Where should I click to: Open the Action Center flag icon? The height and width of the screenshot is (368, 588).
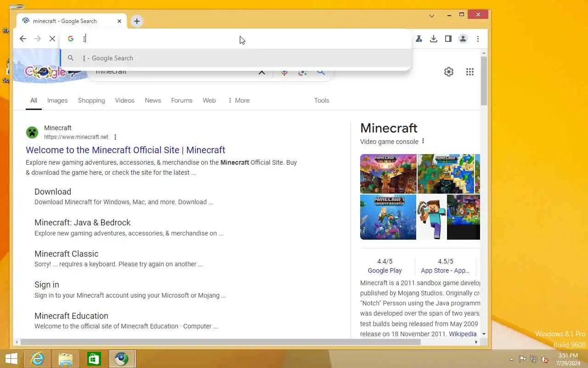pos(523,359)
